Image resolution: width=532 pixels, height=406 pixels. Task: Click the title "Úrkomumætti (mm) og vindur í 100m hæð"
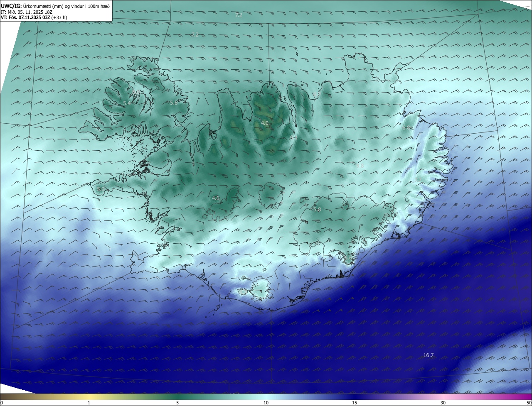pos(66,6)
